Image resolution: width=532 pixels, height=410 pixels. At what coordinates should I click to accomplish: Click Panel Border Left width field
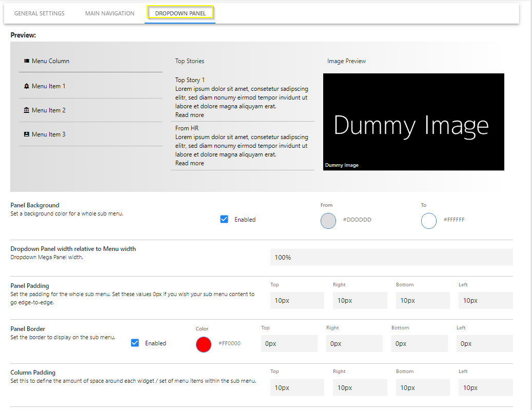(484, 343)
